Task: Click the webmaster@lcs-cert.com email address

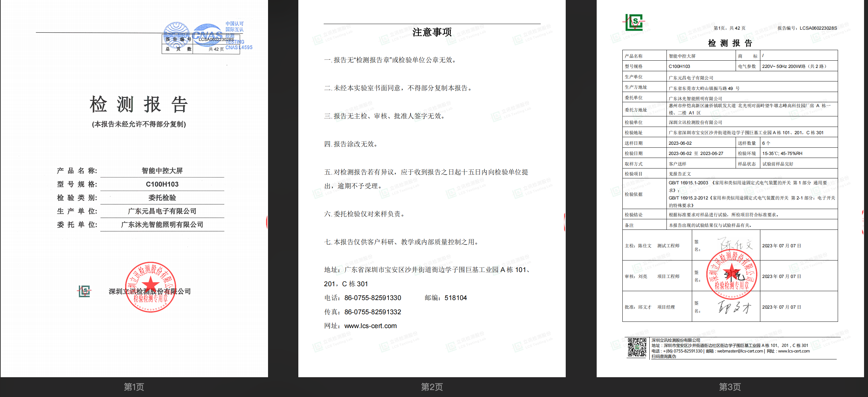Action: (740, 351)
